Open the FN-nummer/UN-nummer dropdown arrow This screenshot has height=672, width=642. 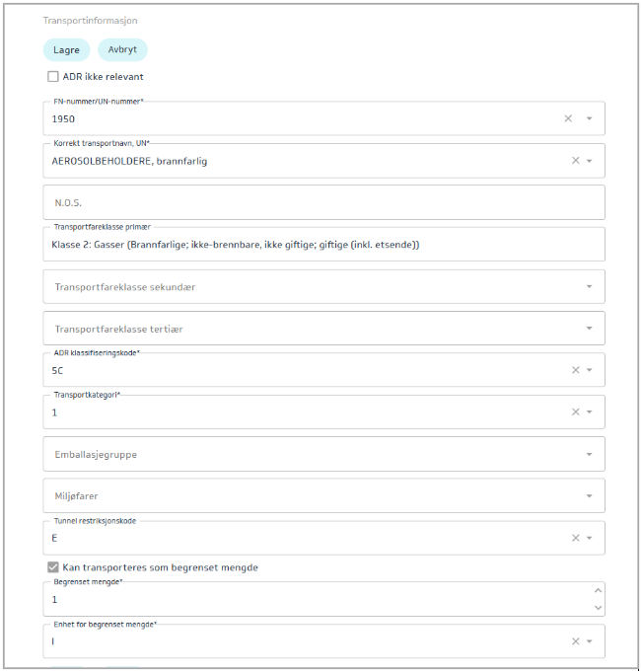point(590,118)
